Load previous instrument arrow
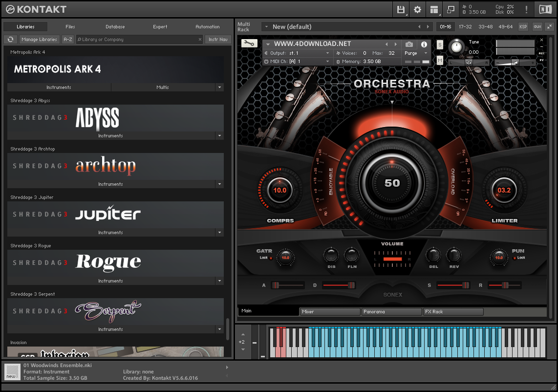This screenshot has height=392, width=558. tap(386, 44)
